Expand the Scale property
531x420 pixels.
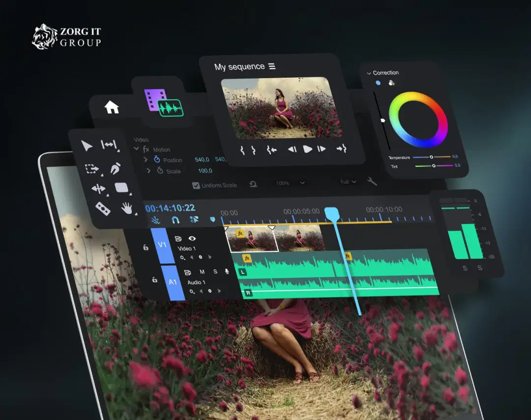pyautogui.click(x=148, y=171)
